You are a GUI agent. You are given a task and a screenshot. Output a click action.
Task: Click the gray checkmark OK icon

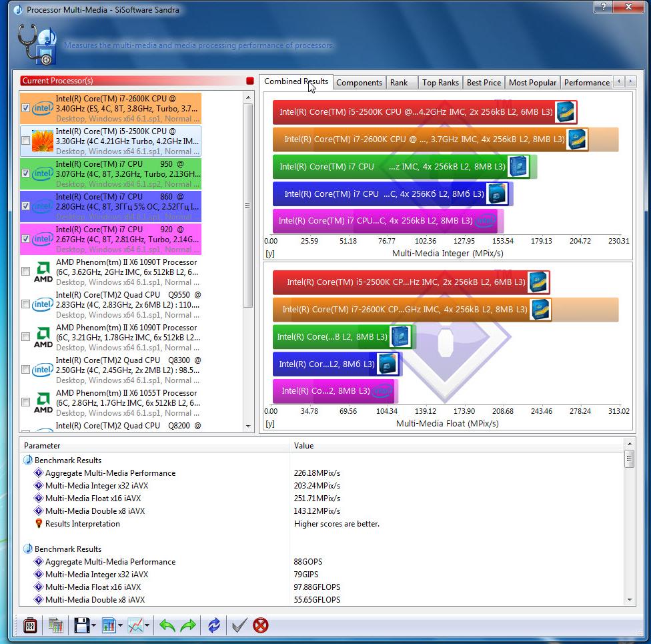tap(239, 625)
